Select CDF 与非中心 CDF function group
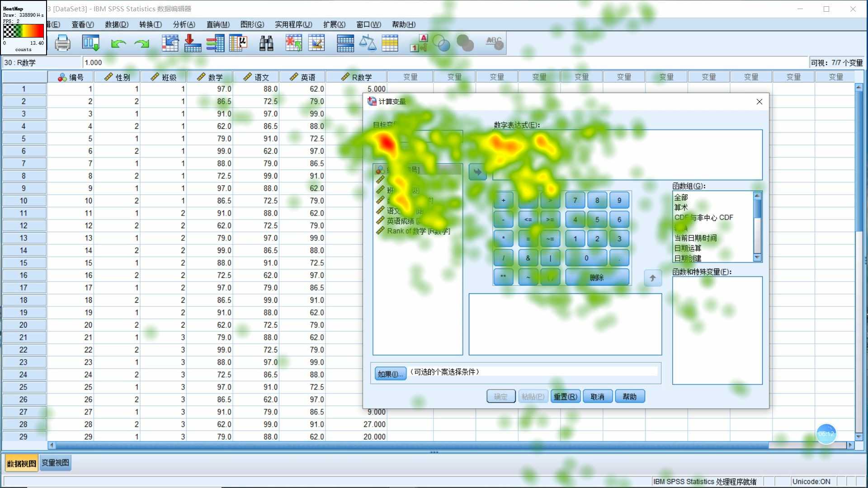Image resolution: width=868 pixels, height=488 pixels. [703, 218]
